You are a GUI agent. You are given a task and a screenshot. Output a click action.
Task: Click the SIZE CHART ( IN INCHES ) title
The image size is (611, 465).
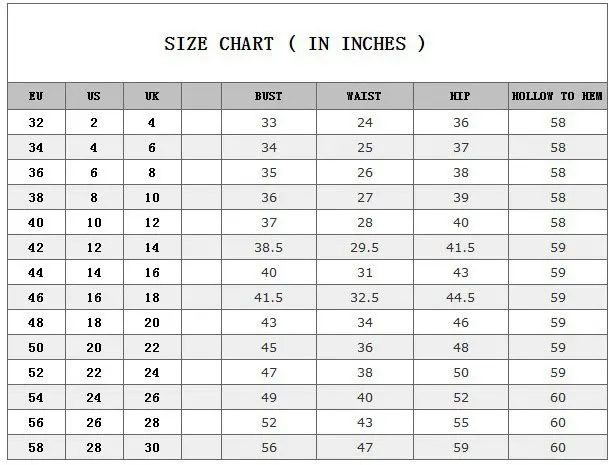pos(295,43)
